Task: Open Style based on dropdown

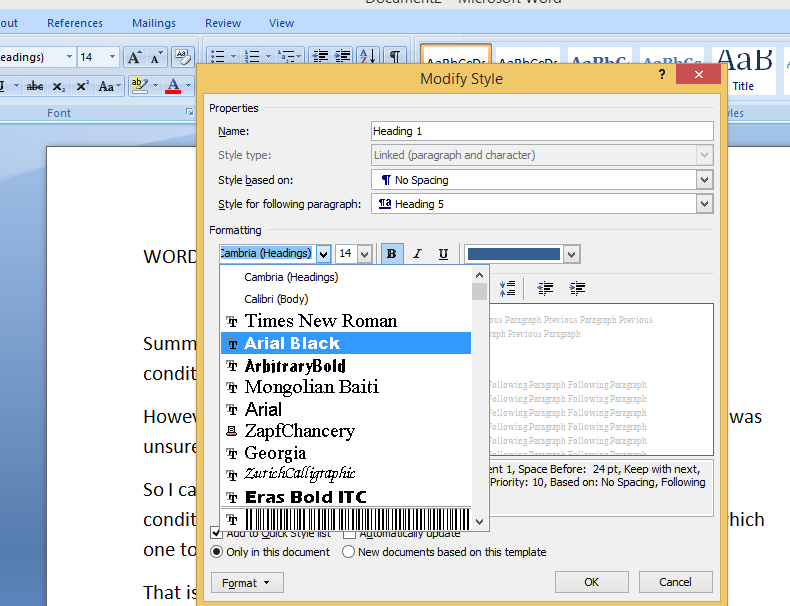Action: coord(704,180)
